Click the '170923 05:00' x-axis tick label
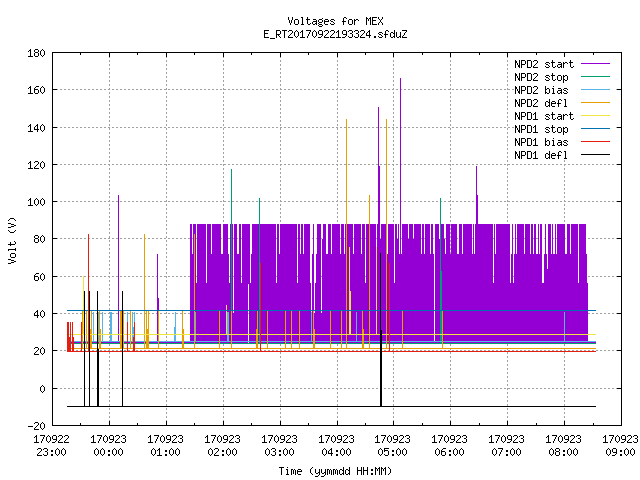The height and width of the screenshot is (480, 640). click(x=393, y=446)
